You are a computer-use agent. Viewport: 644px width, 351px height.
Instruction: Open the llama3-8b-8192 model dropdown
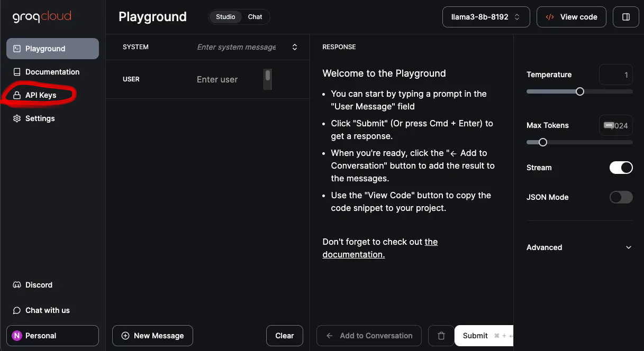(x=485, y=17)
